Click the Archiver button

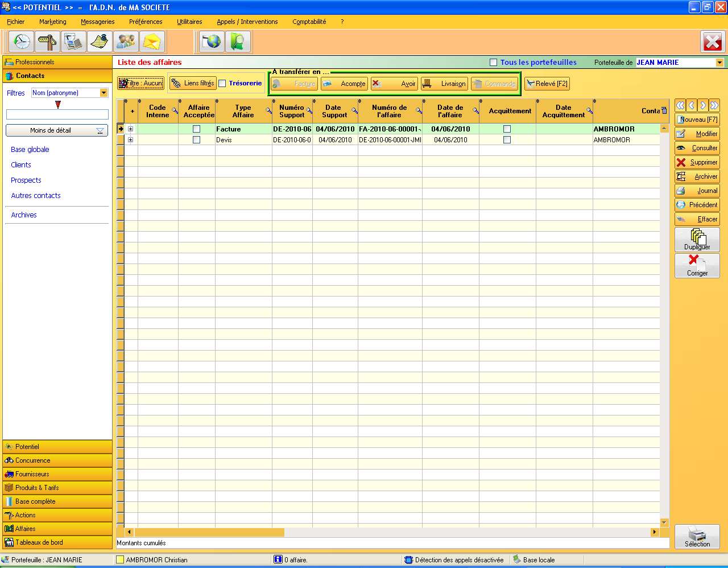697,176
